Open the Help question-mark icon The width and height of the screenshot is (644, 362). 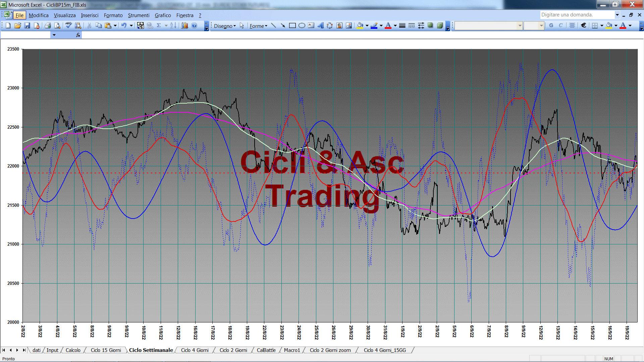194,25
